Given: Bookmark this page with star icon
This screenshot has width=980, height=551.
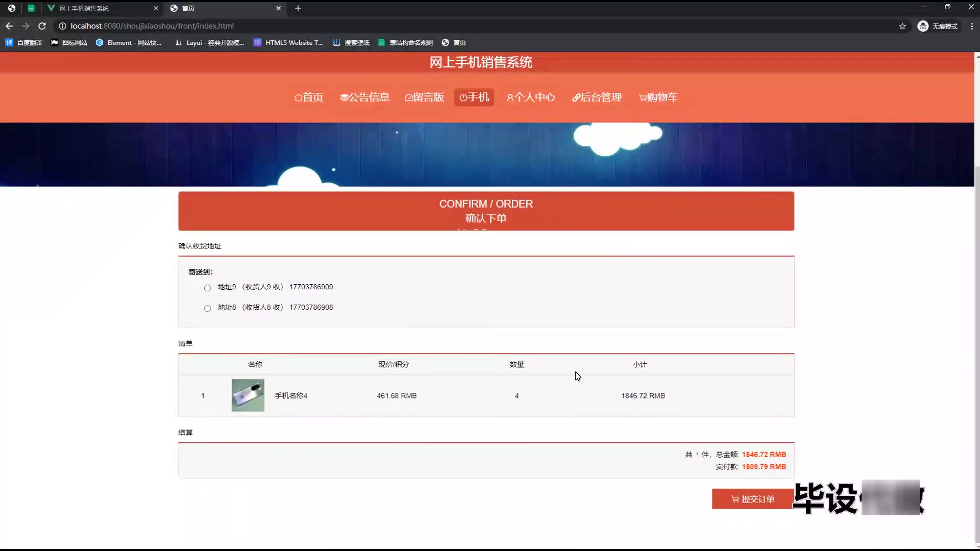Looking at the screenshot, I should (902, 26).
